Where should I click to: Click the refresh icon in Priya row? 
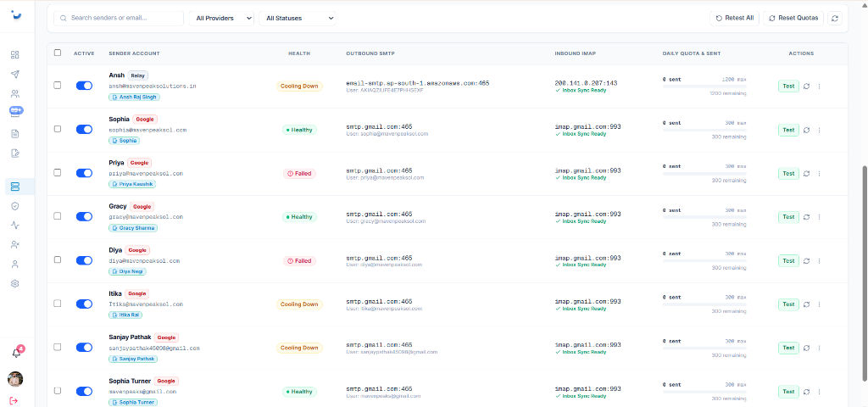point(807,173)
